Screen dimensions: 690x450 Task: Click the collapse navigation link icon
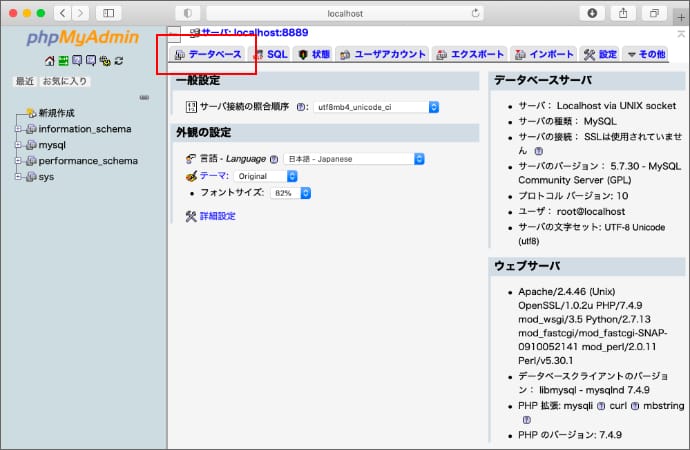pos(144,97)
